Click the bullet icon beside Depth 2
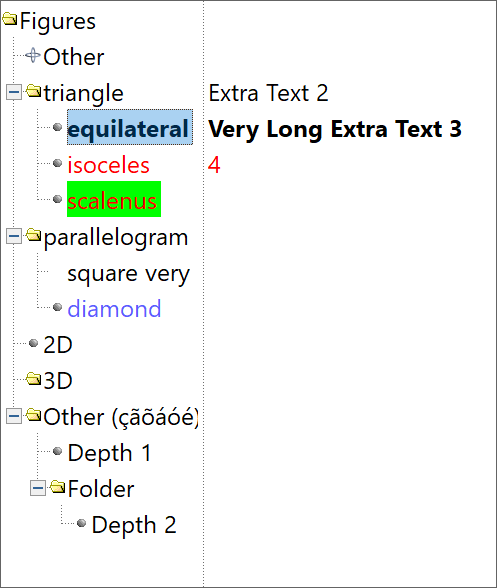This screenshot has height=588, width=497. [x=81, y=523]
